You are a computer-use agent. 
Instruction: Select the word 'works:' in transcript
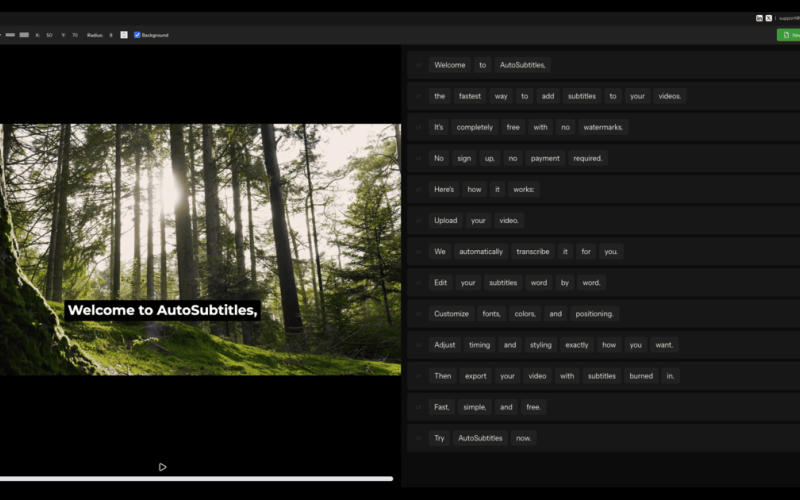pyautogui.click(x=523, y=189)
